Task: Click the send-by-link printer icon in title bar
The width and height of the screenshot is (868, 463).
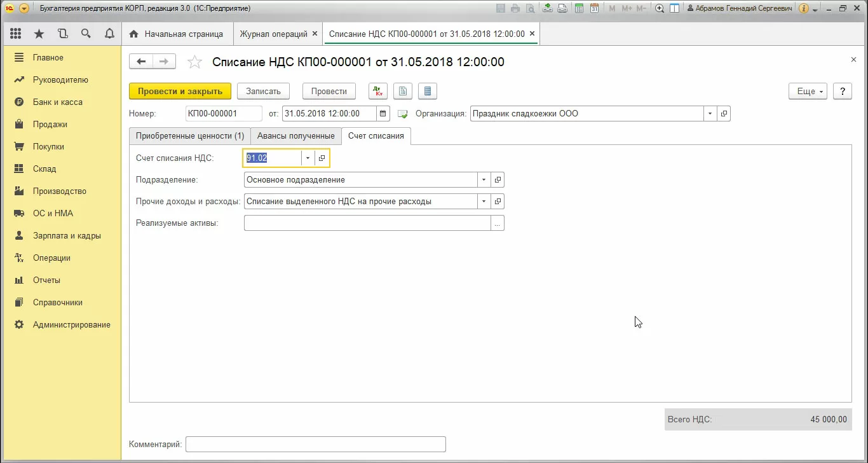Action: pyautogui.click(x=562, y=9)
